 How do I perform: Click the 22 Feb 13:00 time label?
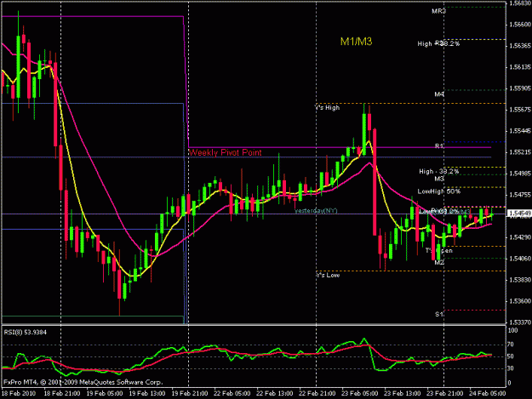coord(275,393)
